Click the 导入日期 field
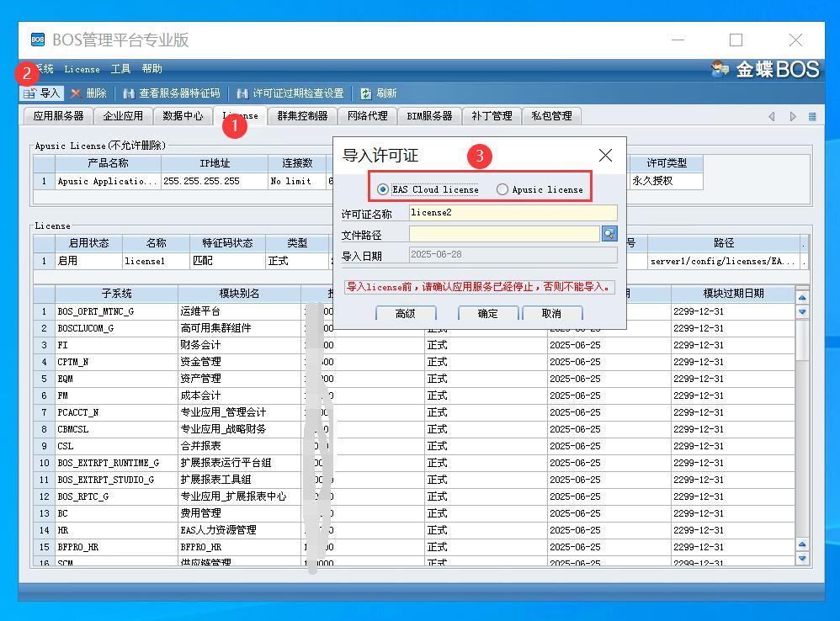840x621 pixels. [x=513, y=254]
